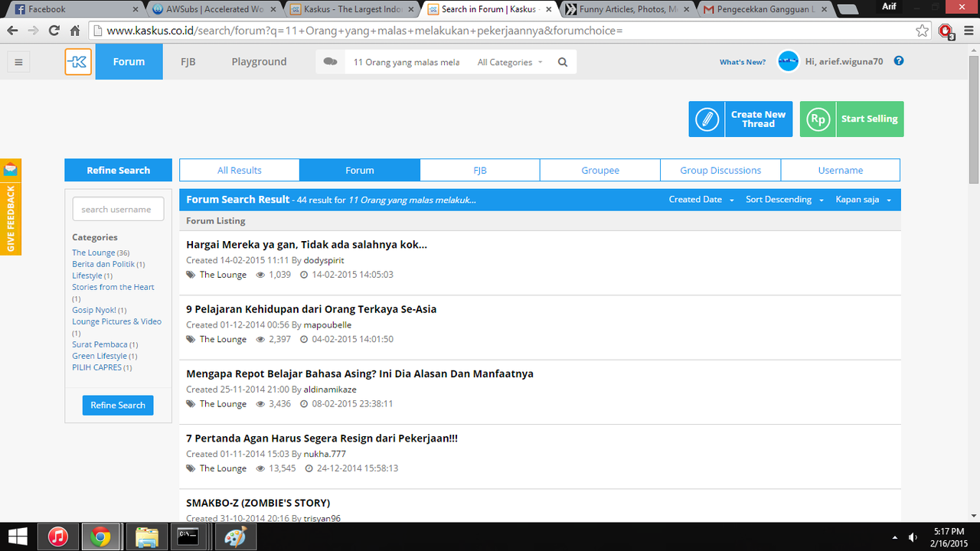Viewport: 980px width, 551px height.
Task: Select the Username results tab
Action: tap(841, 170)
